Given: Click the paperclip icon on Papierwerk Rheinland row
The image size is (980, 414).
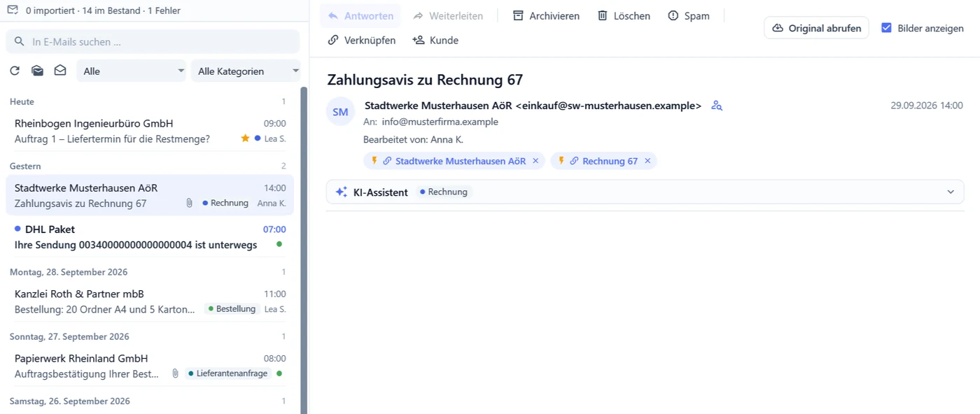Looking at the screenshot, I should pyautogui.click(x=176, y=373).
